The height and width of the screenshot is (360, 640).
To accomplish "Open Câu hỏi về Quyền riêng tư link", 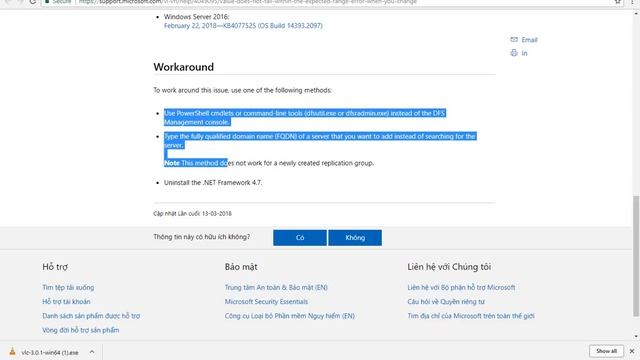I will (x=446, y=302).
